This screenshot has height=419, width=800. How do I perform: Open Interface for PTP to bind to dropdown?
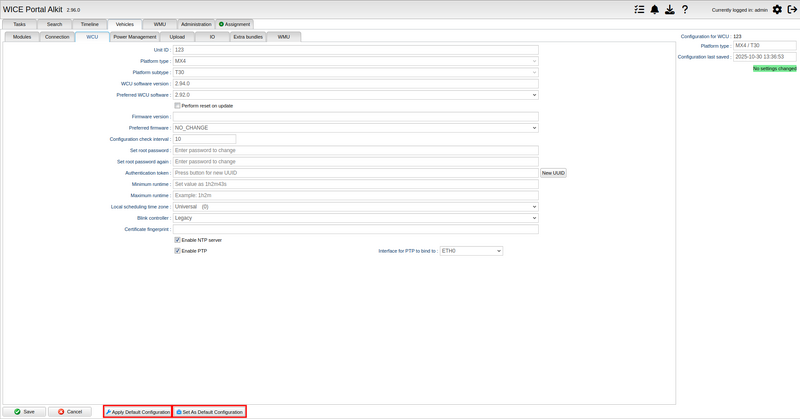coord(470,251)
